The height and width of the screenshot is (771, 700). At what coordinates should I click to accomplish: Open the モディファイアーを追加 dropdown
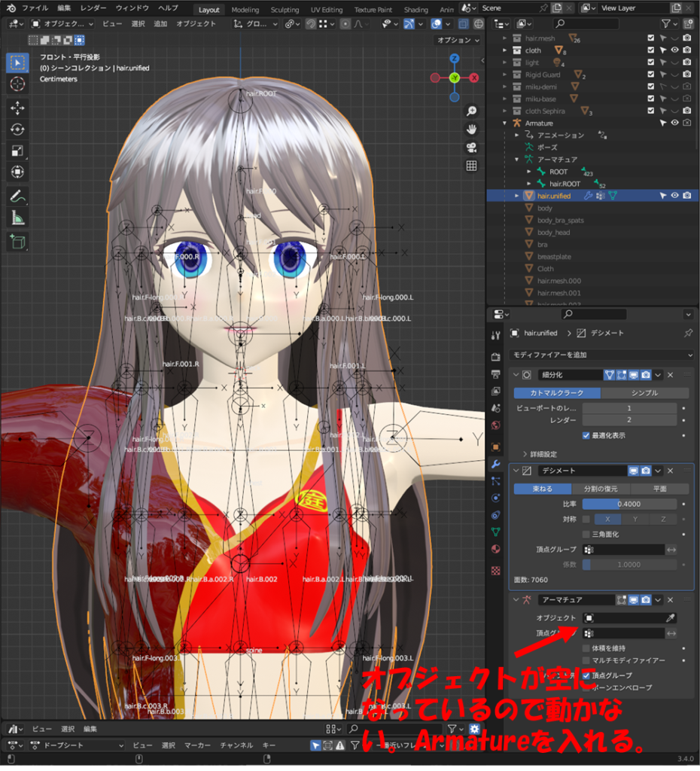pos(602,355)
